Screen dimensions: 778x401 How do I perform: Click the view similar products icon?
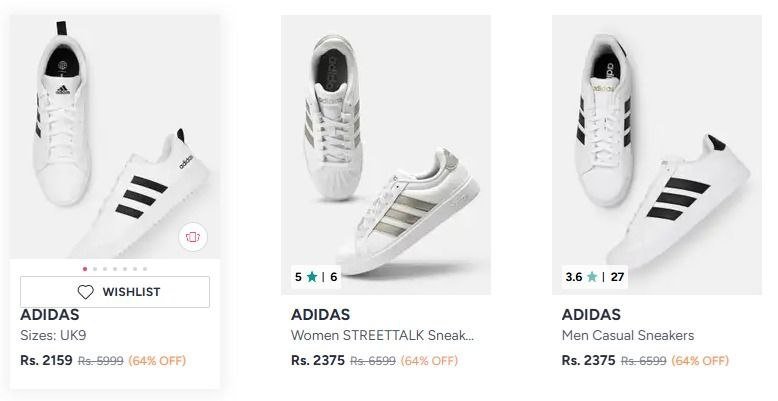click(192, 237)
